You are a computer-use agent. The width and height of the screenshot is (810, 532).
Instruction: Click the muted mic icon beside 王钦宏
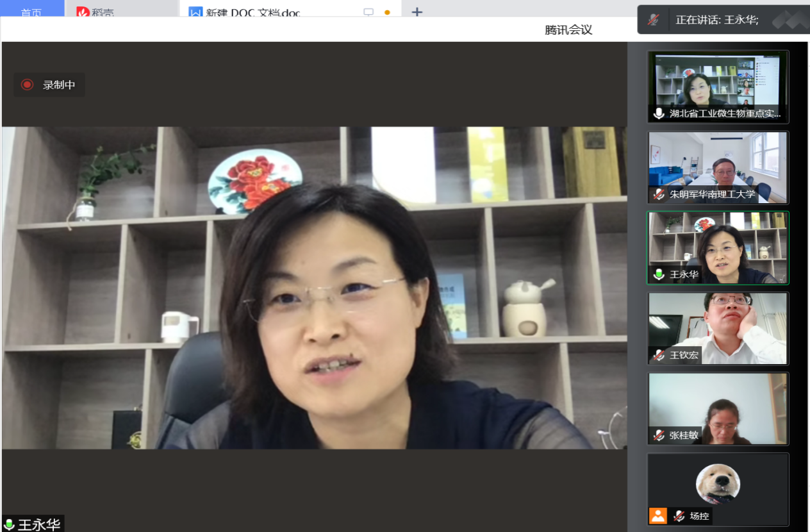[x=659, y=355]
